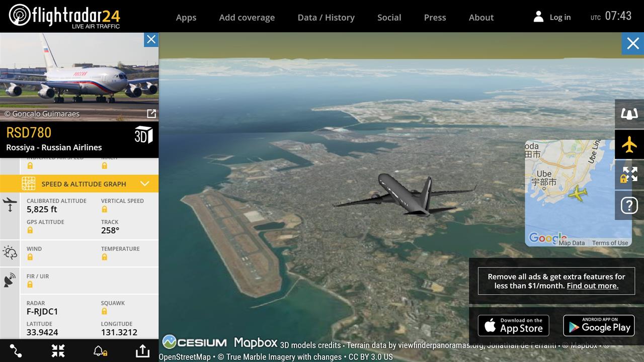The width and height of the screenshot is (644, 362).
Task: Click the locked FIR / UIR padlock
Action: coord(30,285)
